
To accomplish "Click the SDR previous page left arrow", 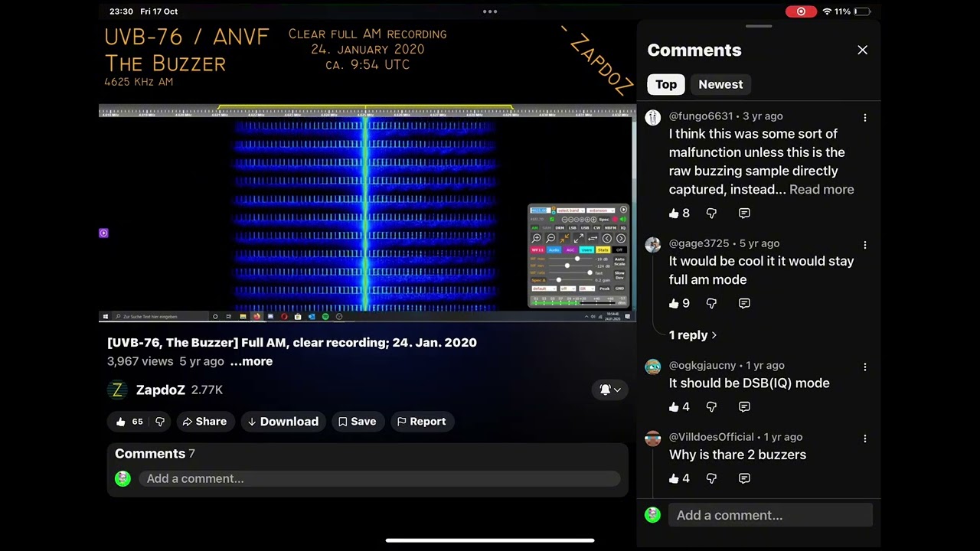I will point(607,238).
